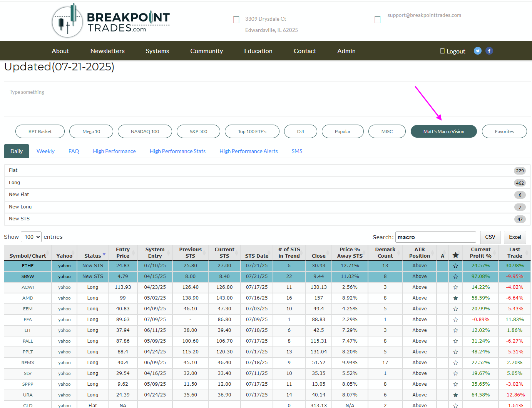Sort table by Demark Count column

(385, 253)
